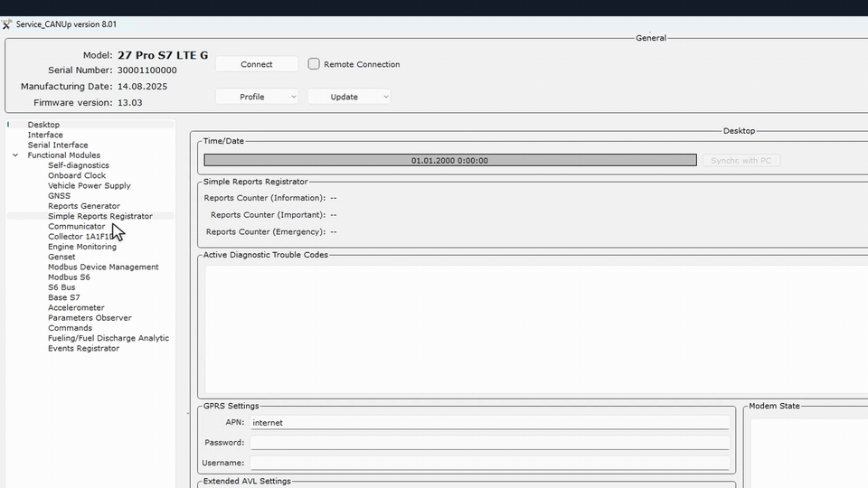Select Desktop in the tree
The width and height of the screenshot is (868, 488).
pos(43,125)
